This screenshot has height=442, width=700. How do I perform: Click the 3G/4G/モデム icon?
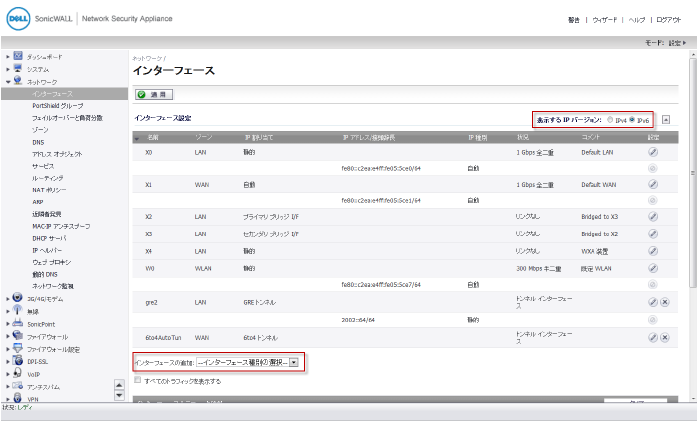coord(17,298)
